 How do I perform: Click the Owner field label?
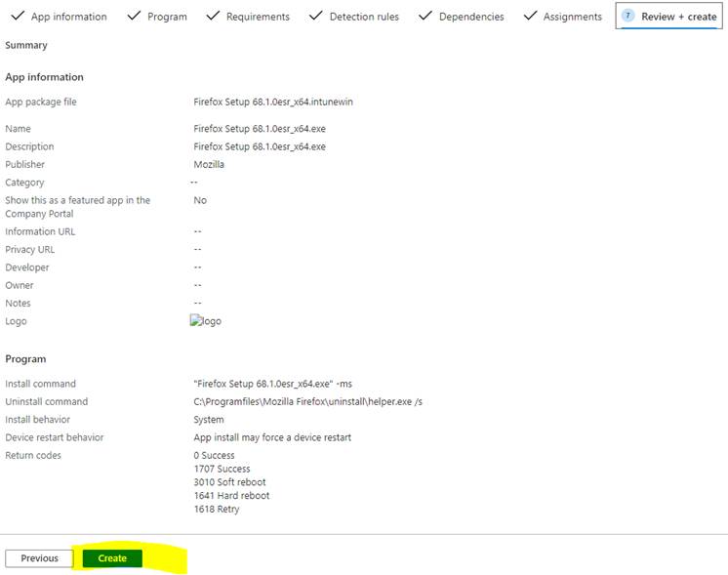click(x=20, y=285)
